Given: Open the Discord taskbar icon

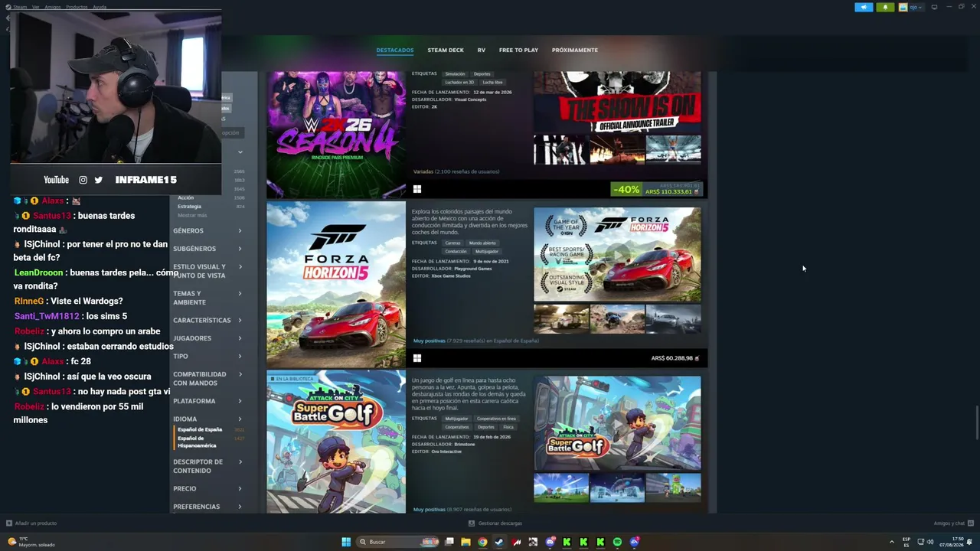Looking at the screenshot, I should [550, 542].
